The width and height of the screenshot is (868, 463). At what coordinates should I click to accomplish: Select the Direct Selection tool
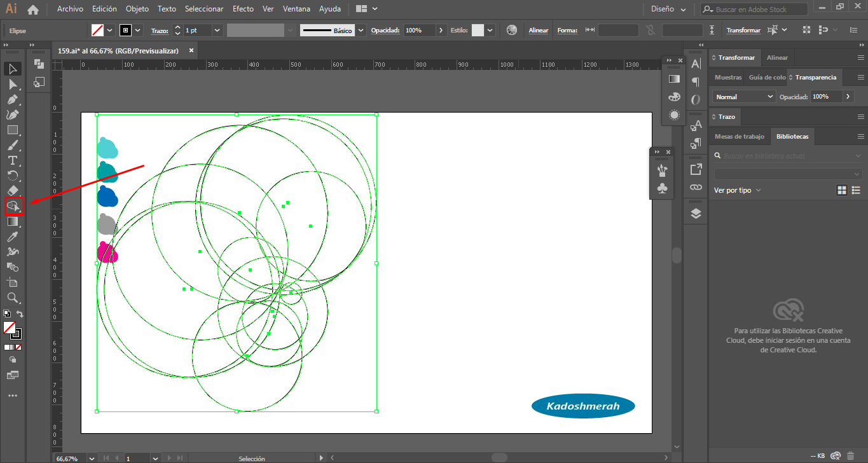tap(13, 84)
